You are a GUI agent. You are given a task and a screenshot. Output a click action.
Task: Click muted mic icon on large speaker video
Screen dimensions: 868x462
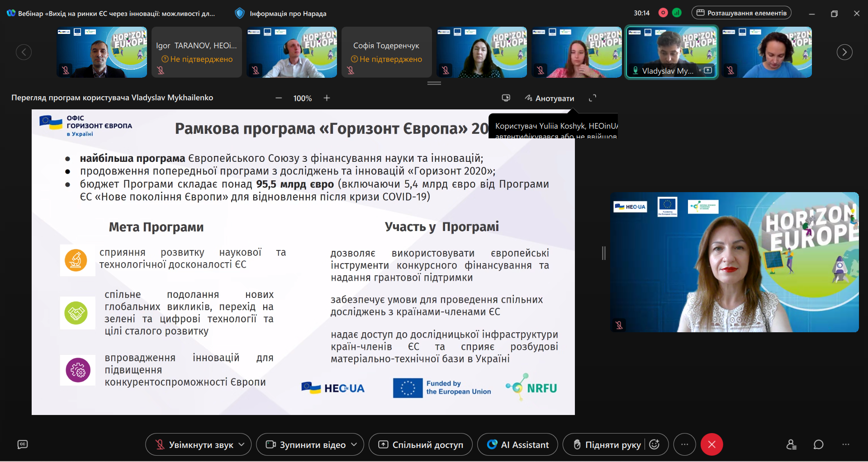[x=619, y=325]
